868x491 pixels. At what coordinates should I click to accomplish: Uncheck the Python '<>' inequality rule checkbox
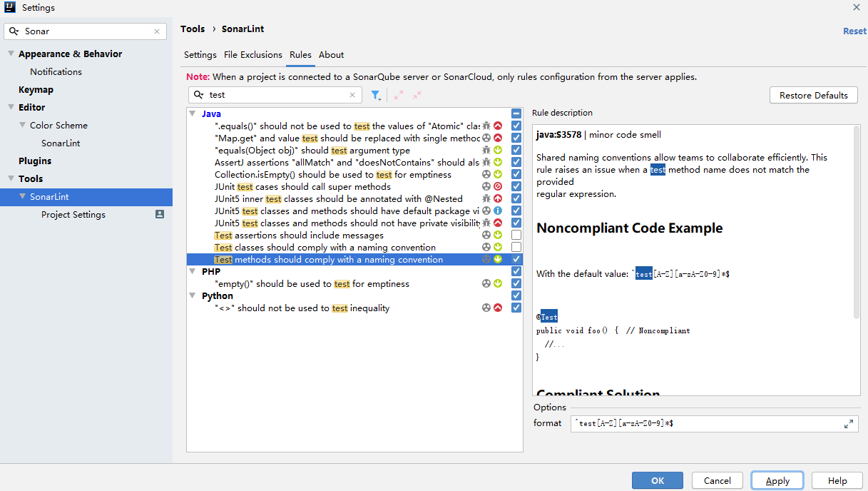point(516,308)
